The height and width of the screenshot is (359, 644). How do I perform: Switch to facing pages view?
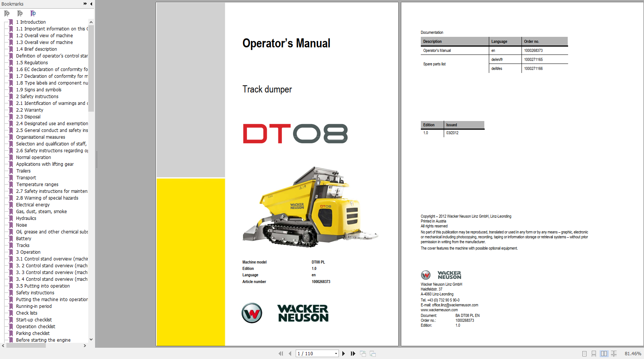(604, 353)
